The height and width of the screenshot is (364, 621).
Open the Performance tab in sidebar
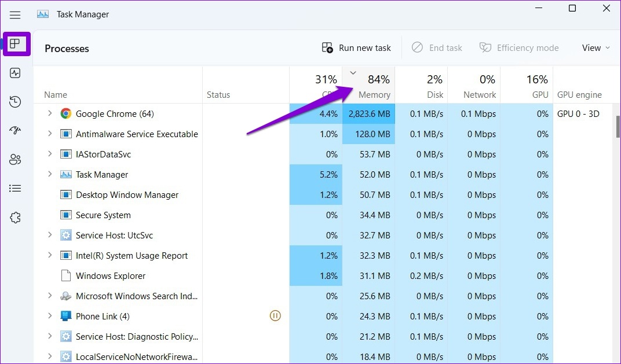15,73
